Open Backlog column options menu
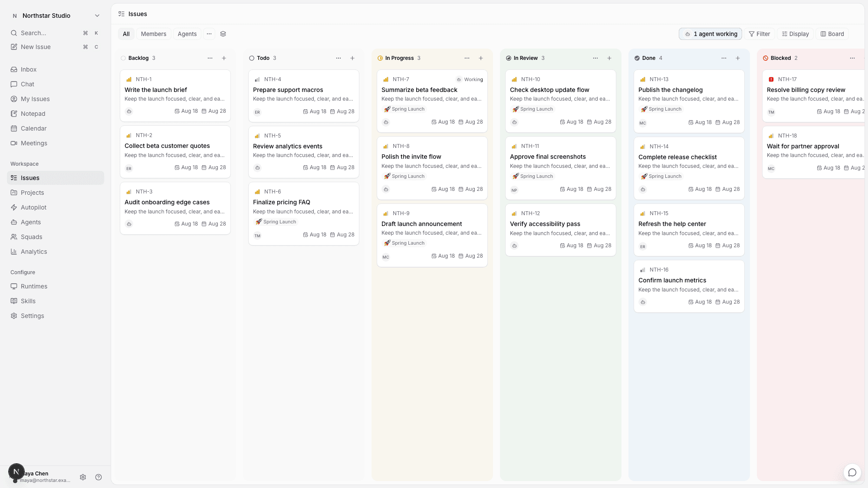This screenshot has height=488, width=868. pos(210,58)
